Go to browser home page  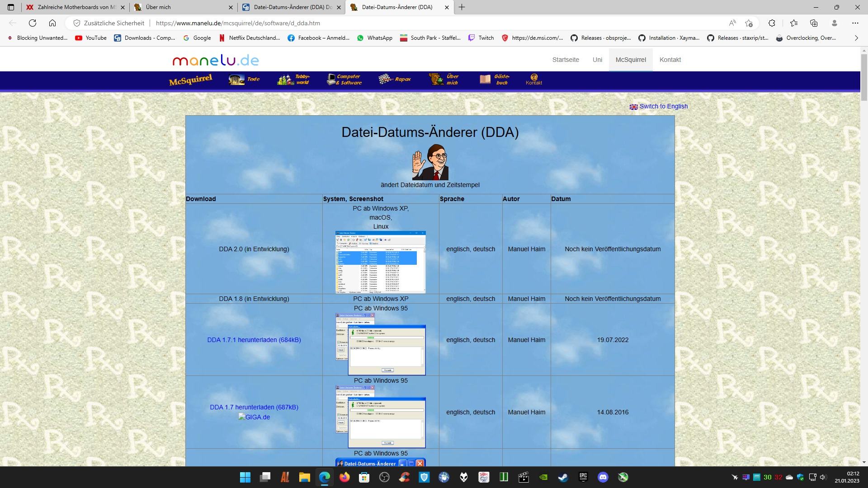52,23
